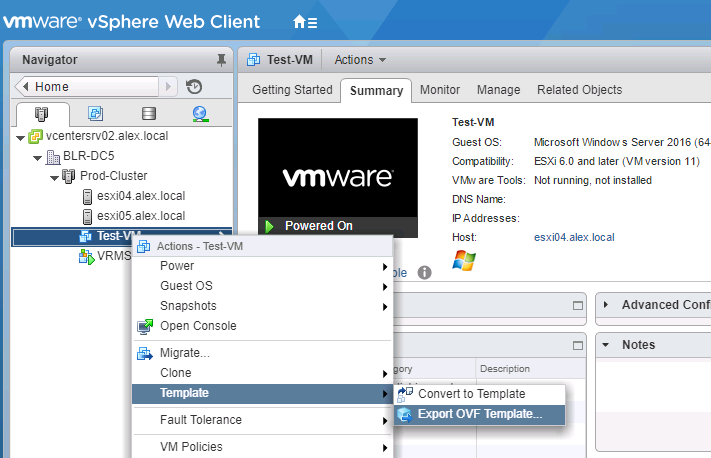The height and width of the screenshot is (458, 711).
Task: Expand the VM Policies submenu
Action: tap(262, 447)
